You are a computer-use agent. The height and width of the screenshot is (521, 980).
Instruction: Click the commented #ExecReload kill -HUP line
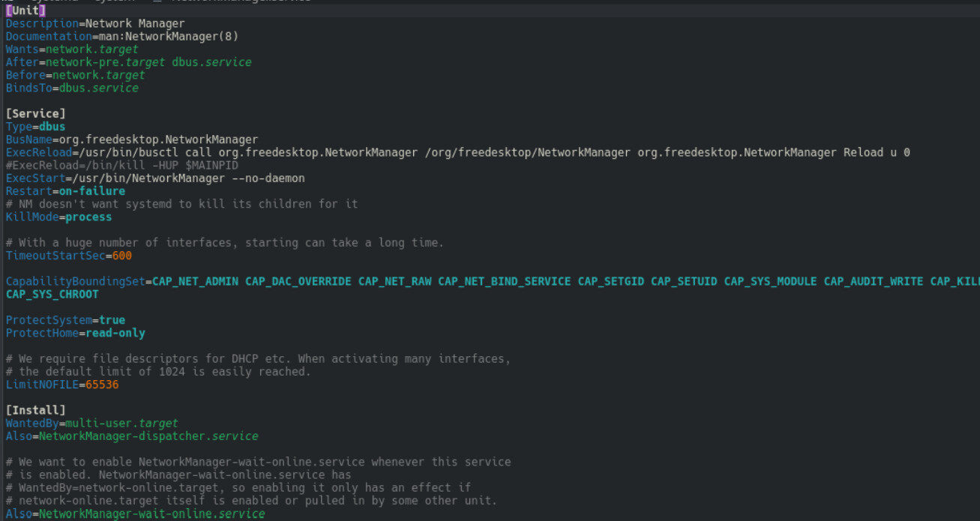pos(122,165)
